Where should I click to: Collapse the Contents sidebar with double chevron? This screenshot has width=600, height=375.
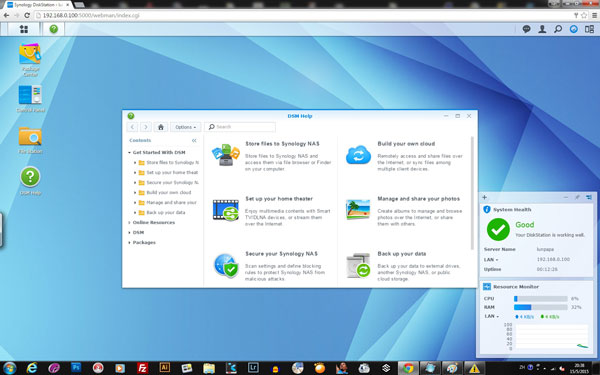pyautogui.click(x=194, y=140)
